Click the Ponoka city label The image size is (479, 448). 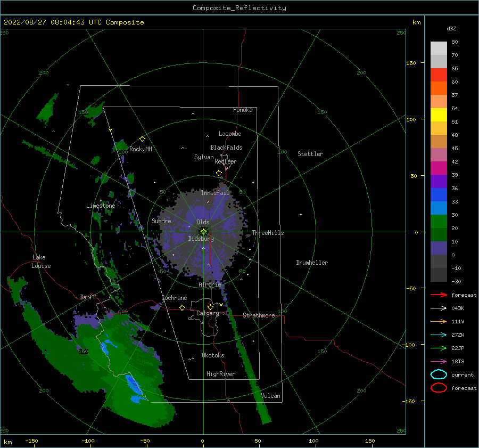pyautogui.click(x=243, y=110)
